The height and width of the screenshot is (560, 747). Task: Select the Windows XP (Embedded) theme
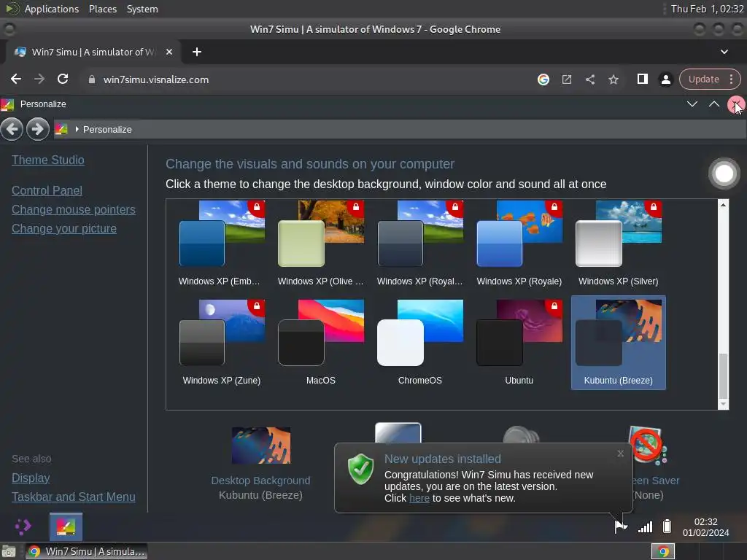click(221, 243)
